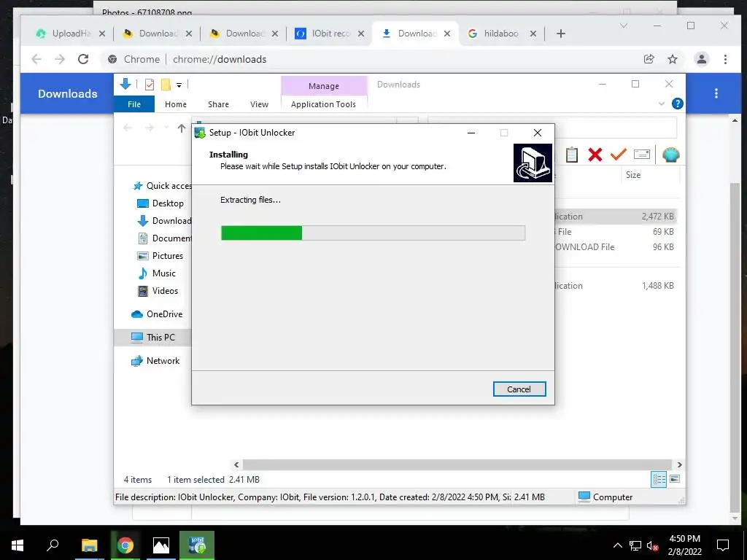Click the Chrome address bar
This screenshot has height=560, width=747.
pos(371,59)
